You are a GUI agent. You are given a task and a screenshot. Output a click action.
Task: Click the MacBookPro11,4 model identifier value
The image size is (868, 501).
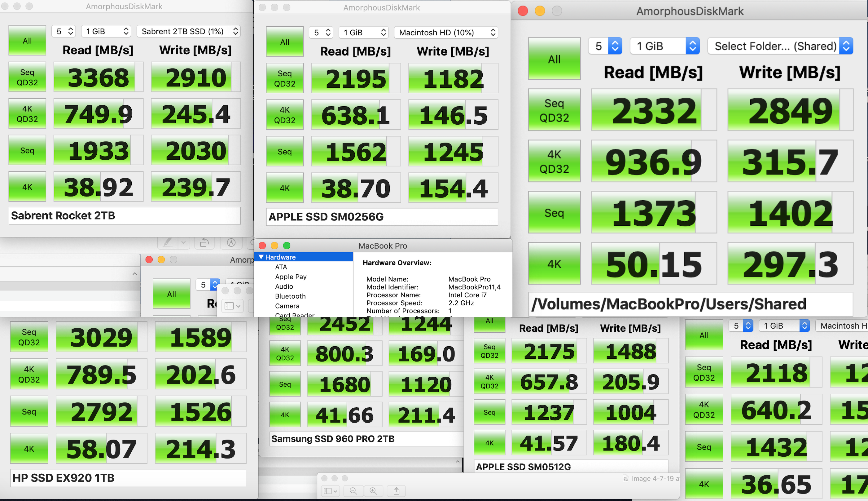point(474,287)
